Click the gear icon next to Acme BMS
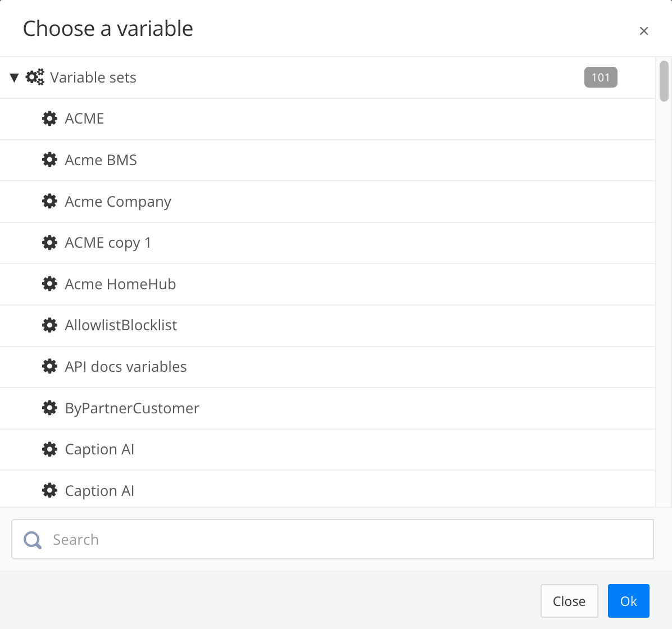 click(49, 160)
